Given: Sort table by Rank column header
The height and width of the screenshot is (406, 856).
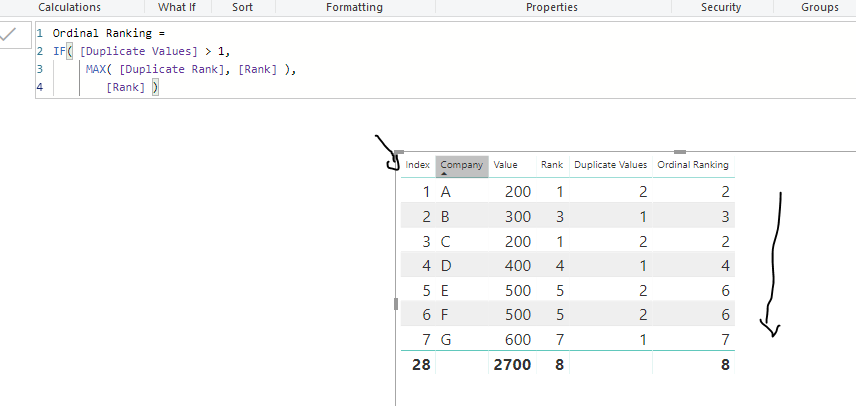Looking at the screenshot, I should click(x=552, y=165).
